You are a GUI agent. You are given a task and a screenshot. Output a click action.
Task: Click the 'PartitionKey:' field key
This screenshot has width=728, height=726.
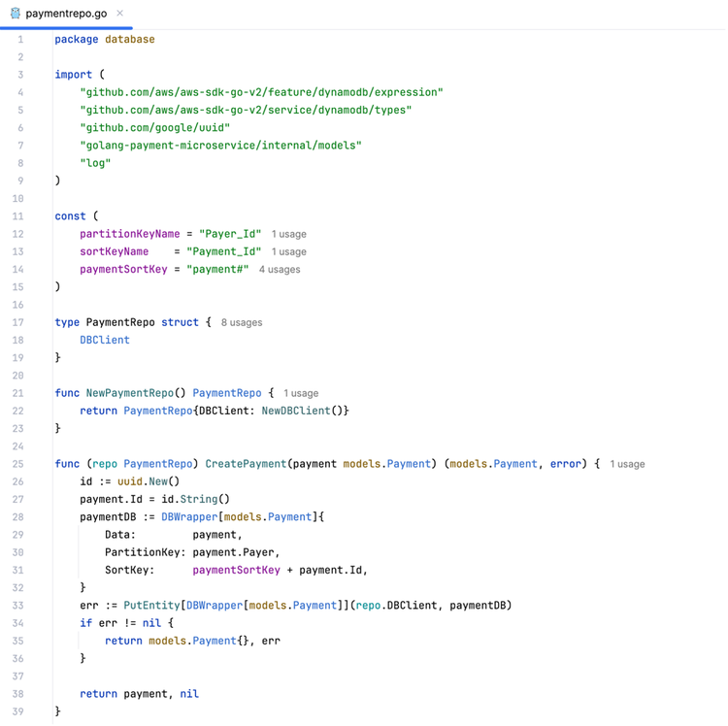[146, 552]
